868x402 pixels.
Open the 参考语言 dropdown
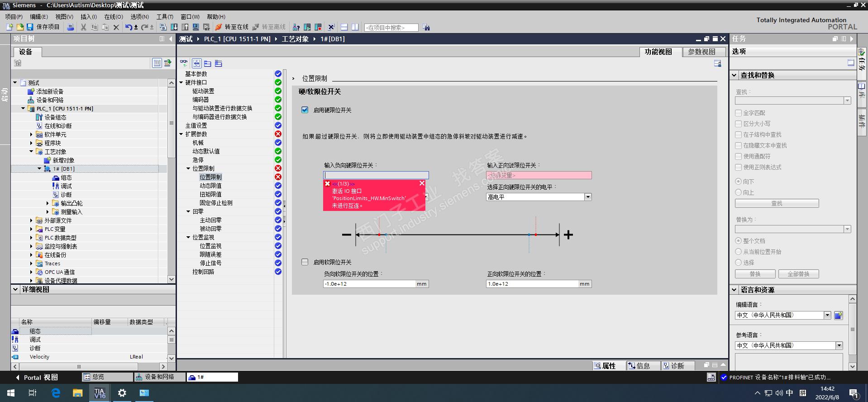pos(839,345)
